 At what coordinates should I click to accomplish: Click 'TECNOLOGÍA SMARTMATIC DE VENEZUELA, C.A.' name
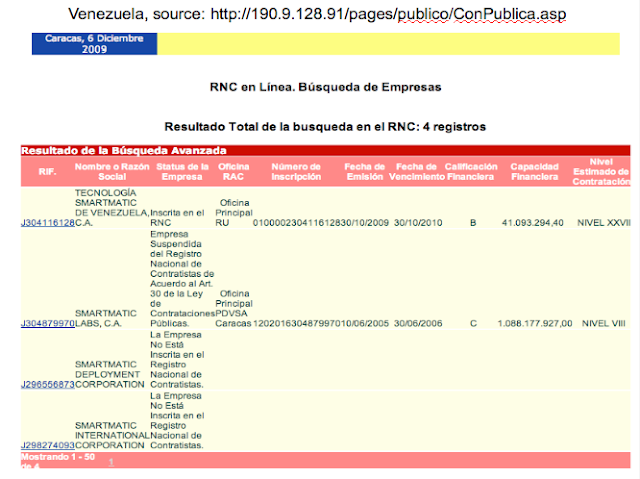coord(112,208)
